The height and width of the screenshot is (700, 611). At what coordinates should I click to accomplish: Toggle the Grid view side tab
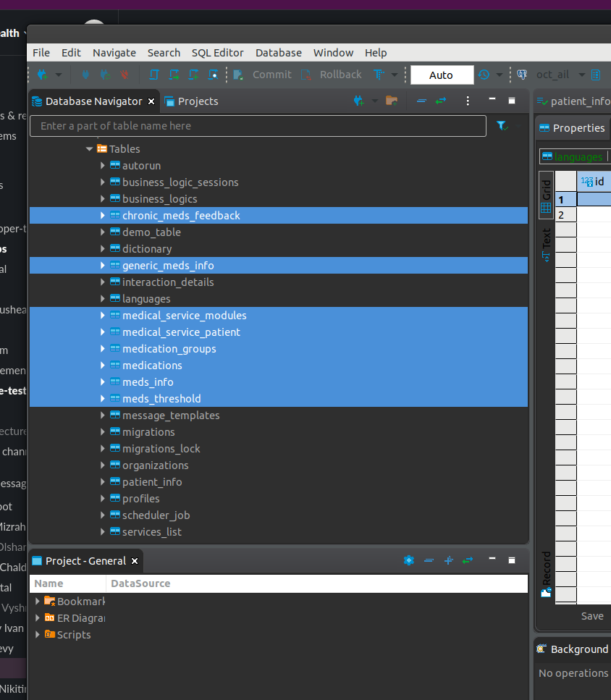pos(547,195)
